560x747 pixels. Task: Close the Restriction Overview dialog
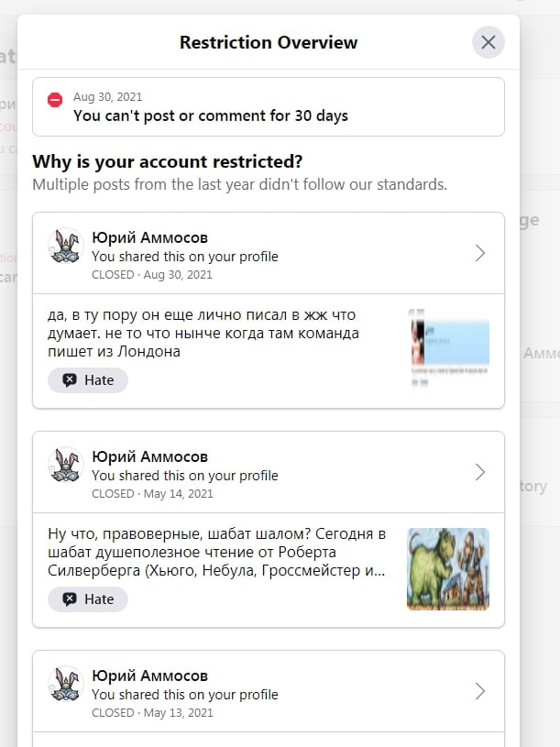pos(489,42)
